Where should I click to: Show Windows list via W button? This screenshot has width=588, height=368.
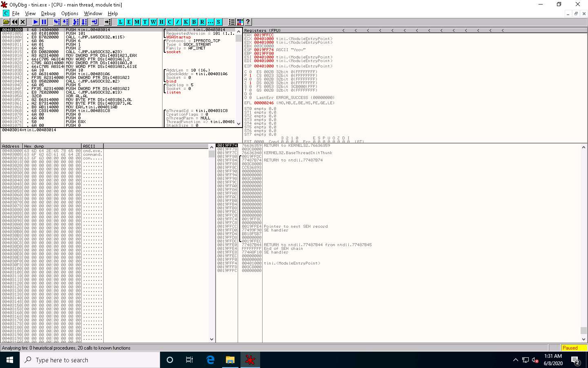(154, 22)
